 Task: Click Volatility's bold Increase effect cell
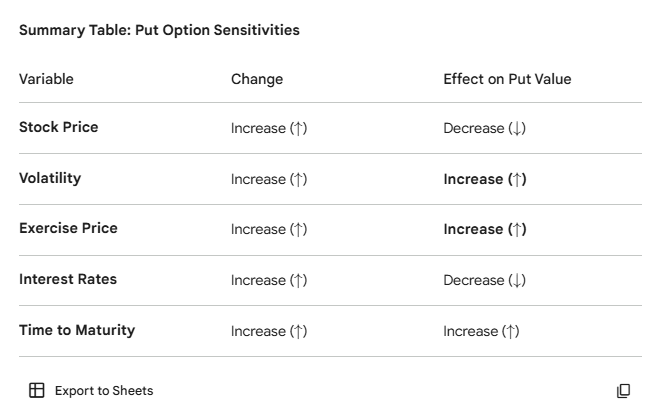tap(485, 179)
